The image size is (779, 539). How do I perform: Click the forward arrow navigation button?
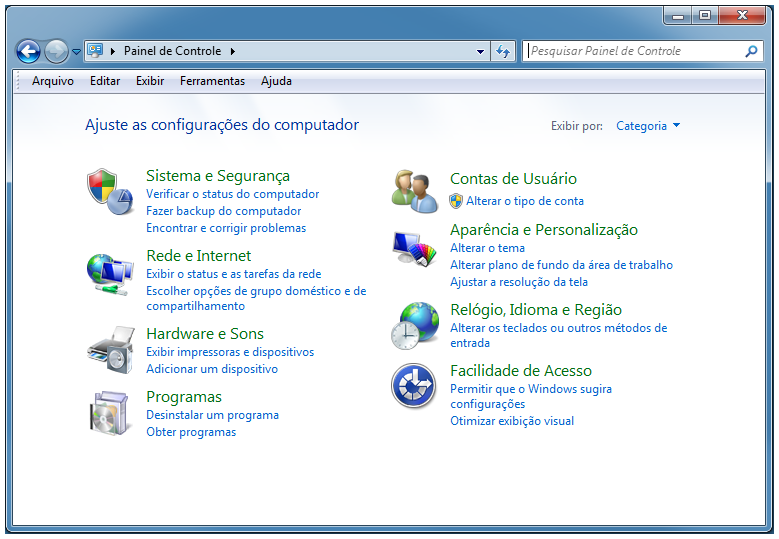pyautogui.click(x=56, y=51)
